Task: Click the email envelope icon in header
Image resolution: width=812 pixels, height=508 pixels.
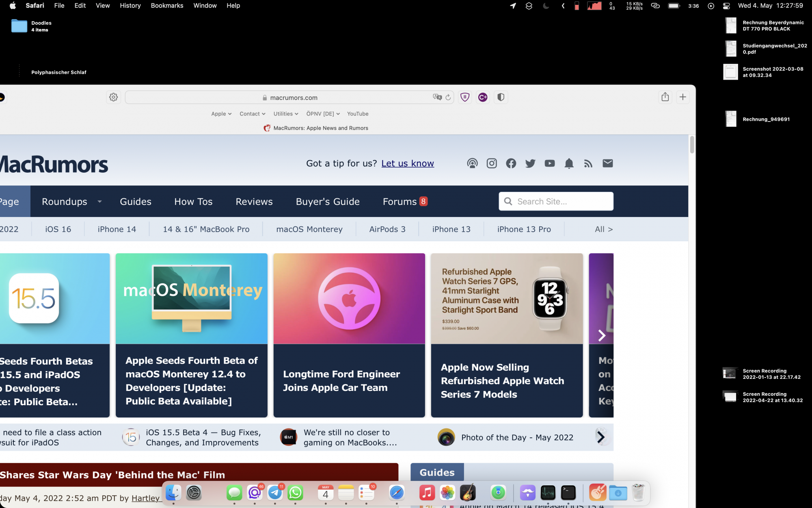Action: click(607, 163)
